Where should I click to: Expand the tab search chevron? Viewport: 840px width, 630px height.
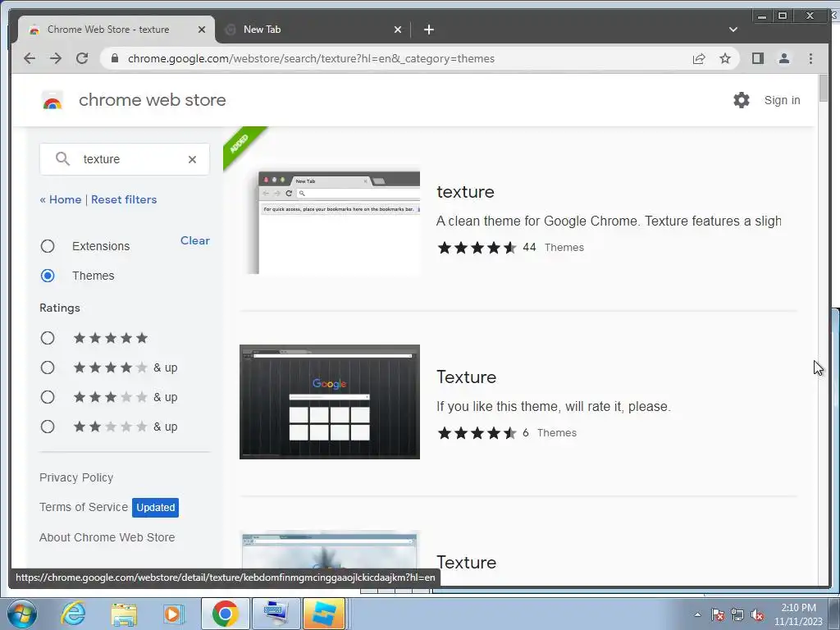tap(733, 30)
